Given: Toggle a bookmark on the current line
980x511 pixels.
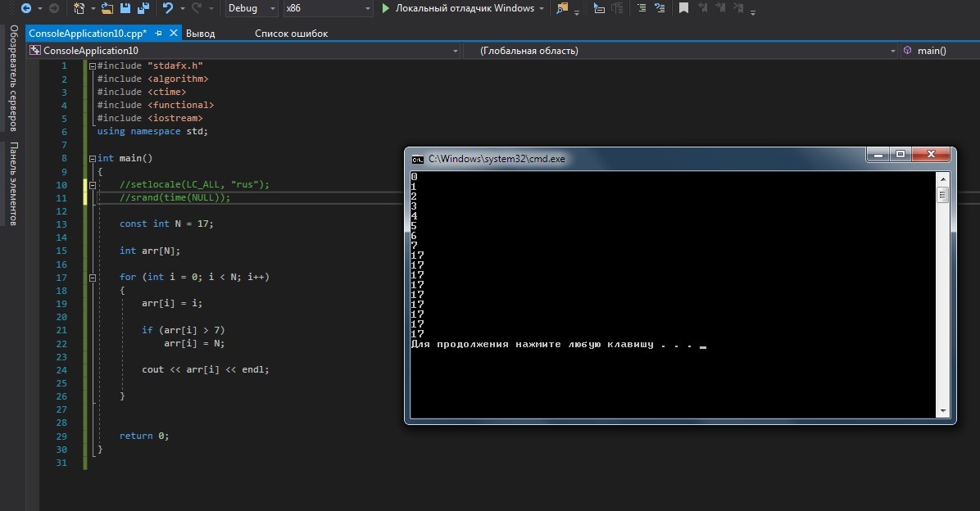Looking at the screenshot, I should tap(683, 8).
